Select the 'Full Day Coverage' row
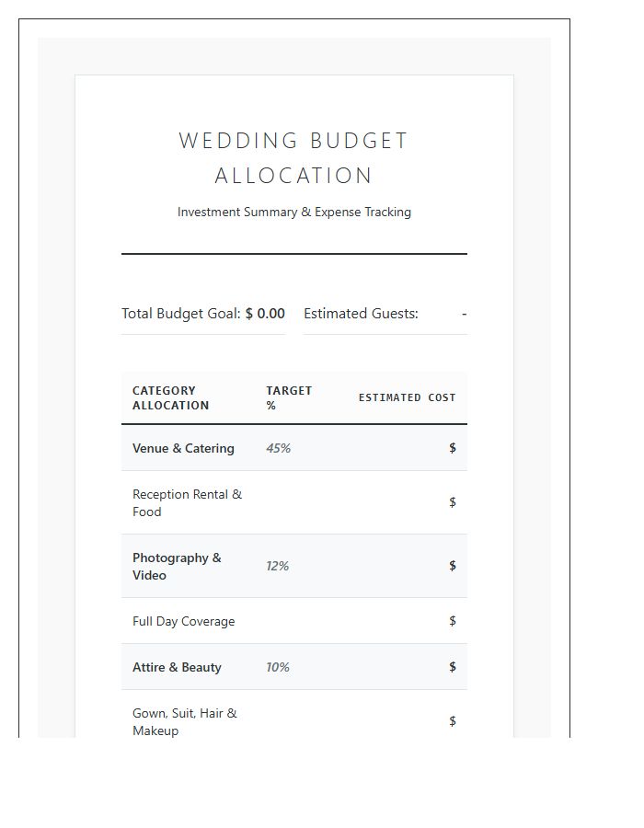Image resolution: width=644 pixels, height=828 pixels. coord(294,621)
